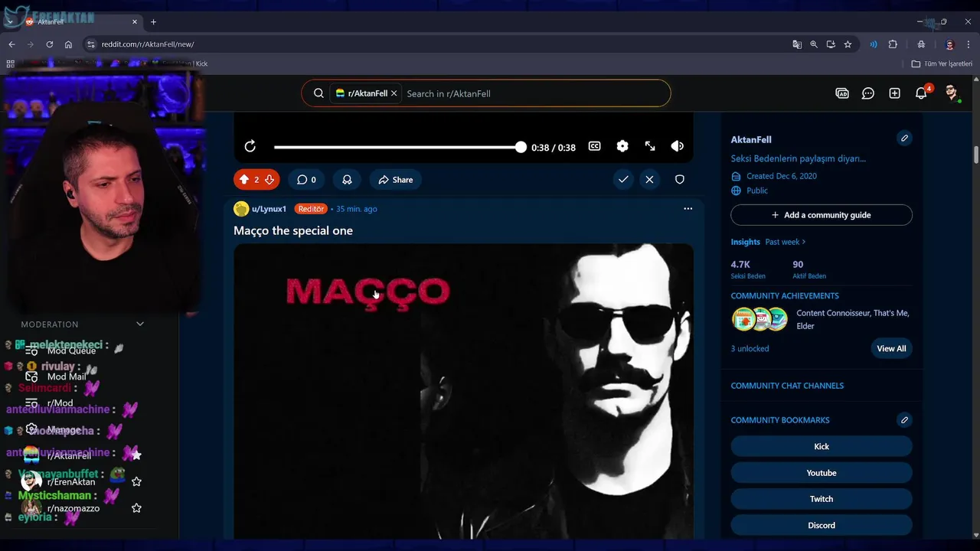
Task: Open the Maçço poster image
Action: pos(463,391)
